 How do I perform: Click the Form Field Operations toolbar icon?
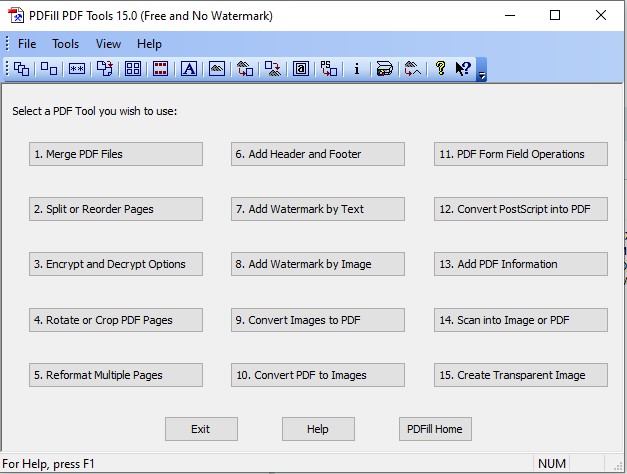(x=301, y=69)
